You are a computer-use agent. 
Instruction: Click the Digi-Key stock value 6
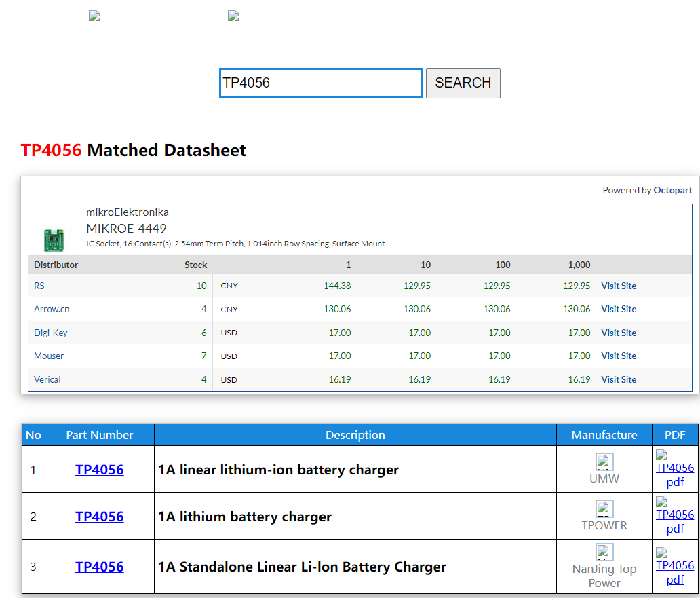pyautogui.click(x=204, y=333)
